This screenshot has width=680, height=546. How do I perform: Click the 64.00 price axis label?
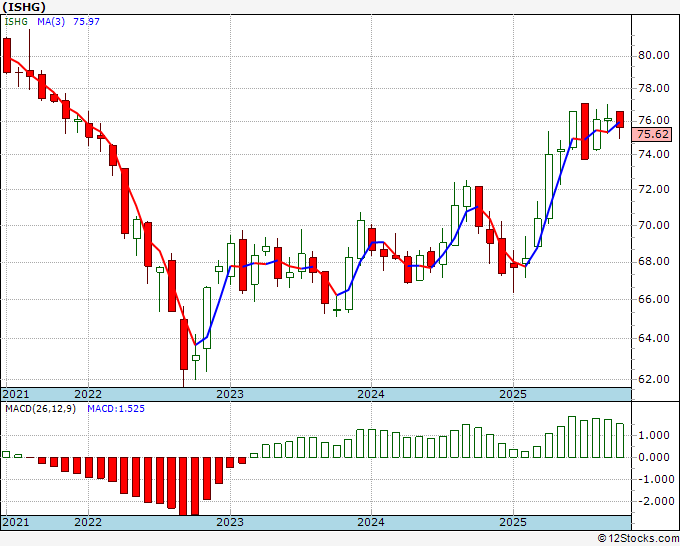[x=653, y=338]
